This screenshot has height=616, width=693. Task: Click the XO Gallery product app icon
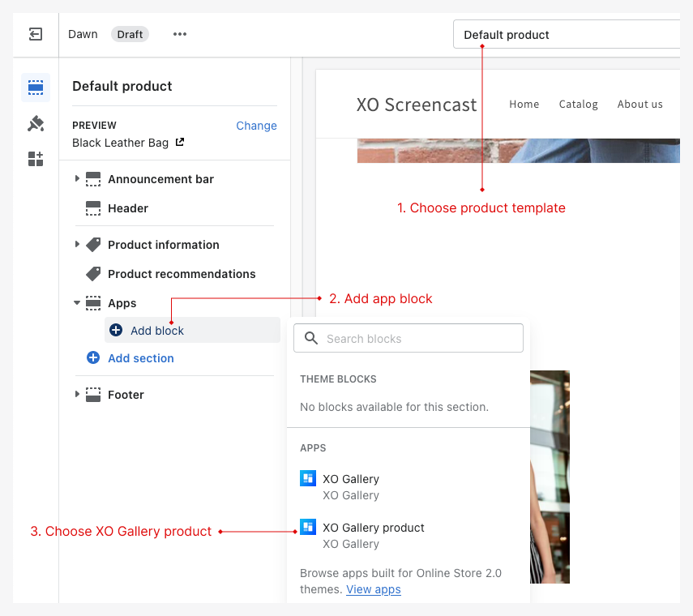click(x=308, y=528)
